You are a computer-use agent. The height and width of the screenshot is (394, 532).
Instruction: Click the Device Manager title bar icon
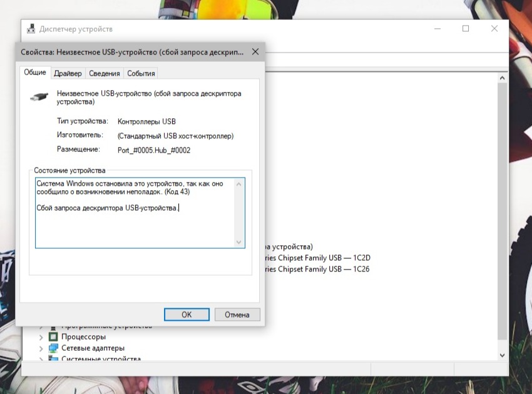(x=31, y=29)
